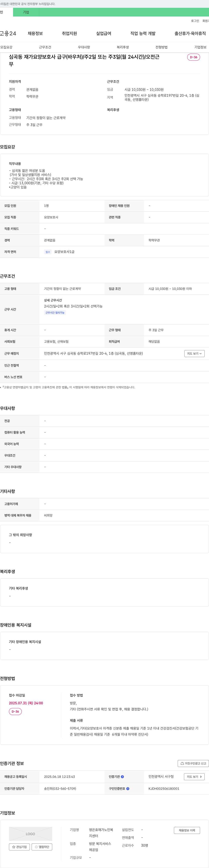Click the registration time 2025.06.18 12:23:43
The width and height of the screenshot is (209, 868).
[x=59, y=777]
